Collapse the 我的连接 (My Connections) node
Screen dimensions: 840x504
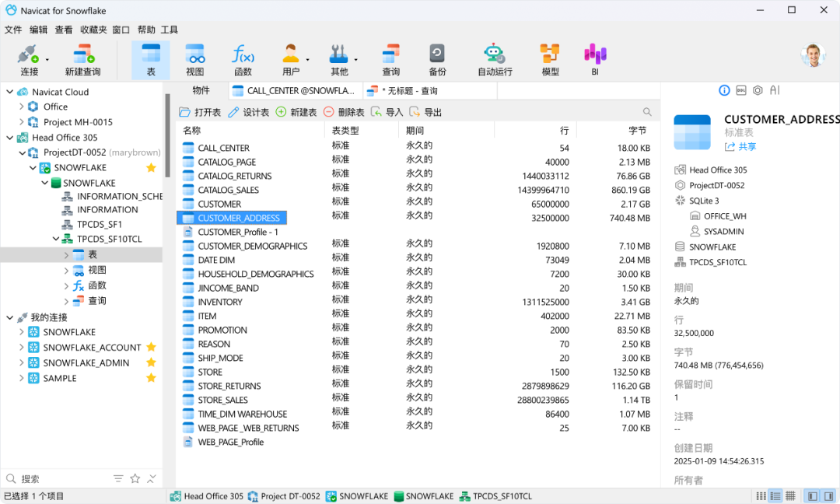(x=9, y=317)
